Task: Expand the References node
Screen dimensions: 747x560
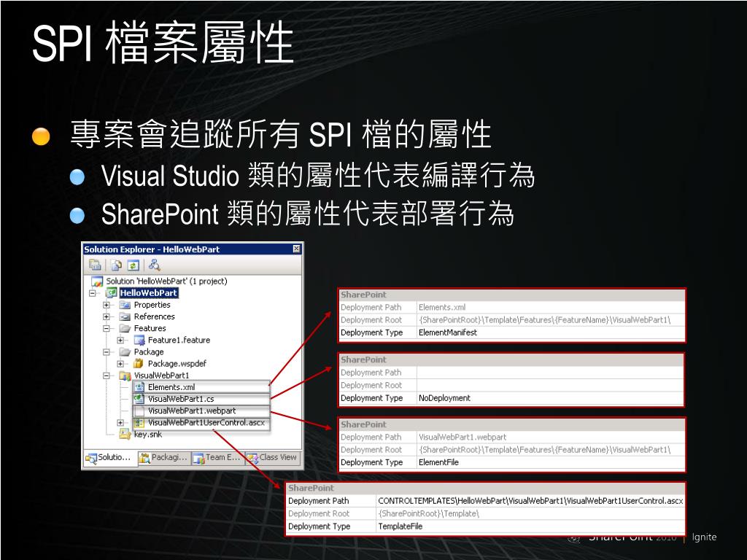Action: tap(107, 316)
